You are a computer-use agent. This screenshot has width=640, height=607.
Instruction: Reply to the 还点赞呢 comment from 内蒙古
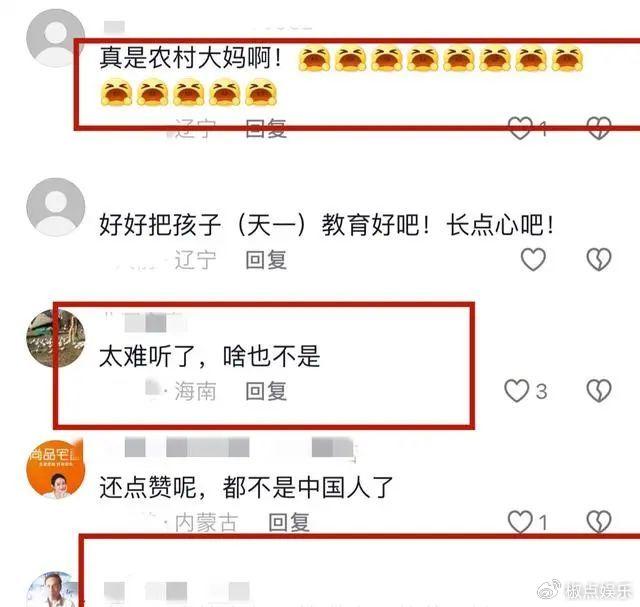[289, 523]
